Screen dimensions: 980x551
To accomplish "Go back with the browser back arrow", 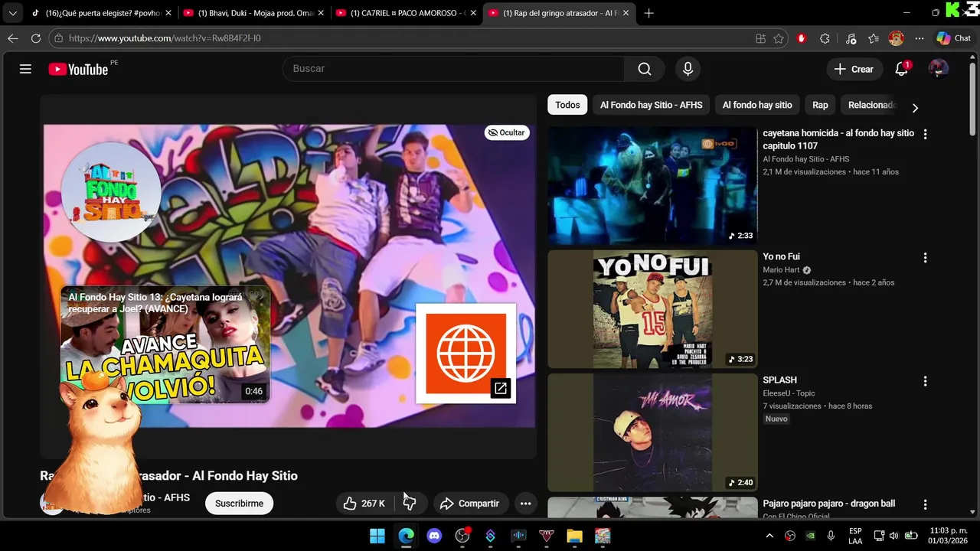I will (x=13, y=38).
